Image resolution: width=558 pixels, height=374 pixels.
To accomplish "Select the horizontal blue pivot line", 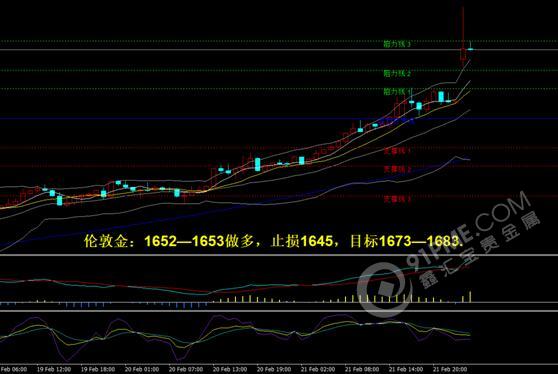I will [x=279, y=118].
